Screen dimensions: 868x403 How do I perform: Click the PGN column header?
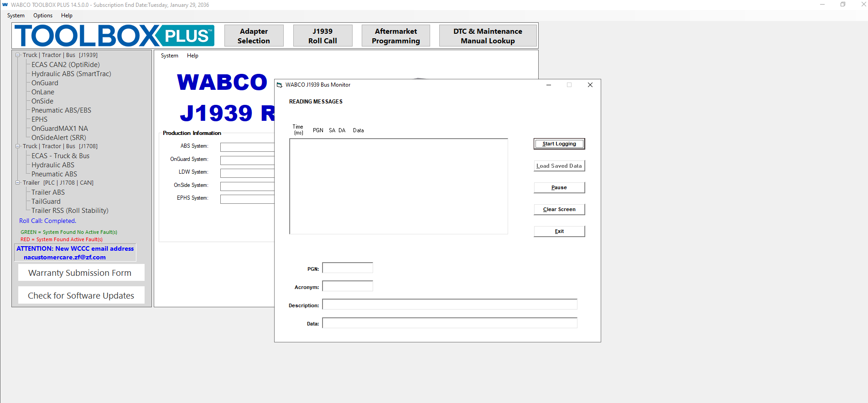(318, 130)
